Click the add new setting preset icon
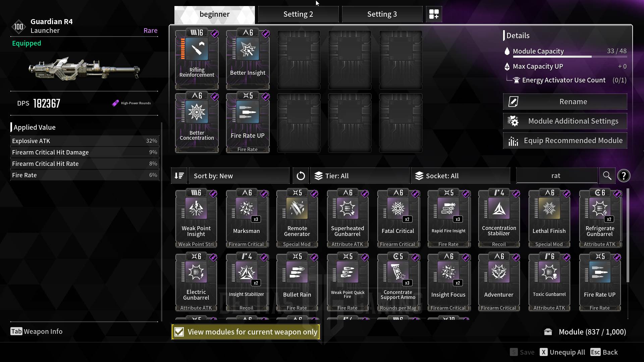This screenshot has width=644, height=362. click(x=434, y=14)
